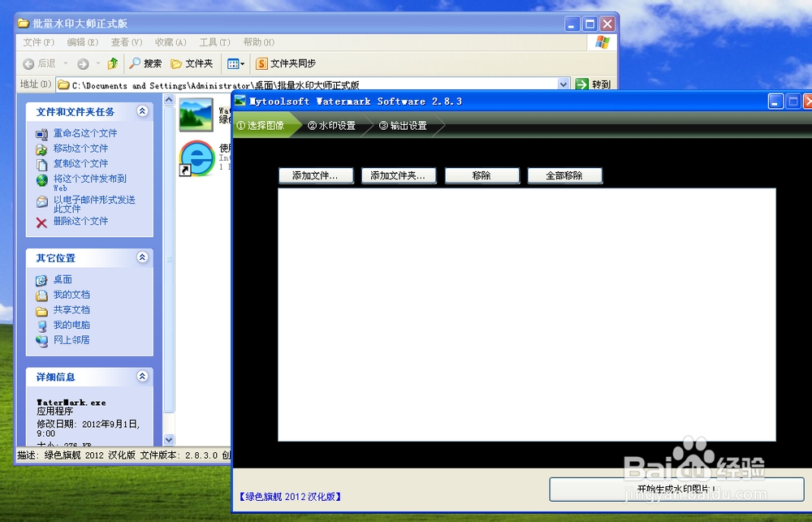This screenshot has width=812, height=522.
Task: Open the 文件(F) menu
Action: (x=38, y=42)
